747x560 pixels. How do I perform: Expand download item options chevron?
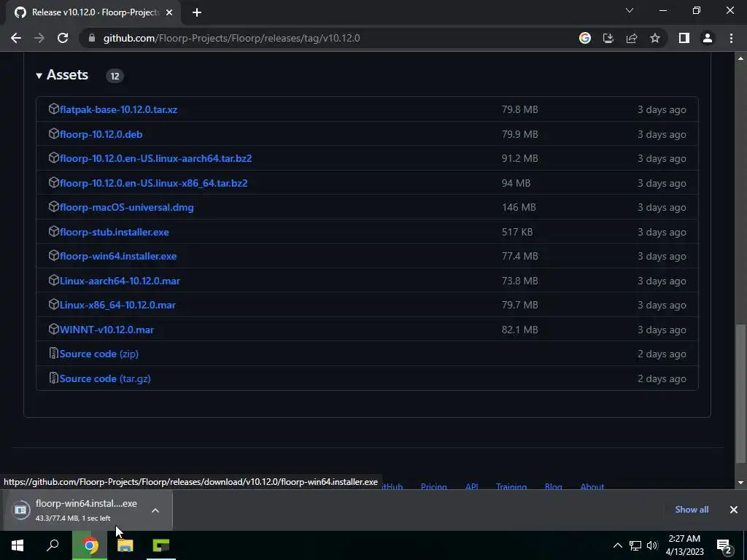click(x=155, y=510)
